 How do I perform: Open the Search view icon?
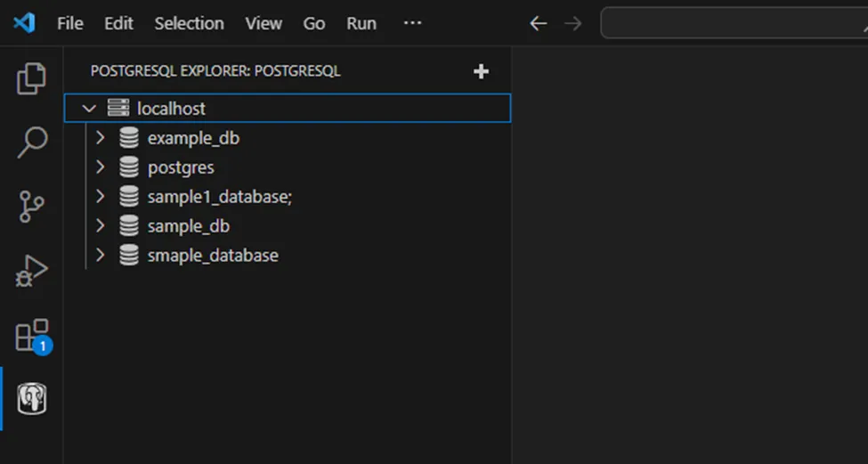pos(32,142)
